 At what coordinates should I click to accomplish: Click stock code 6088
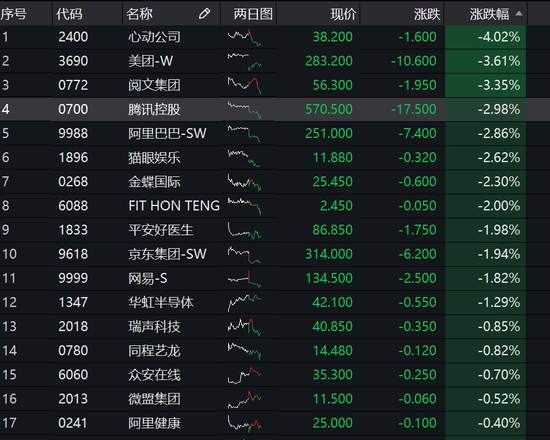pos(73,206)
